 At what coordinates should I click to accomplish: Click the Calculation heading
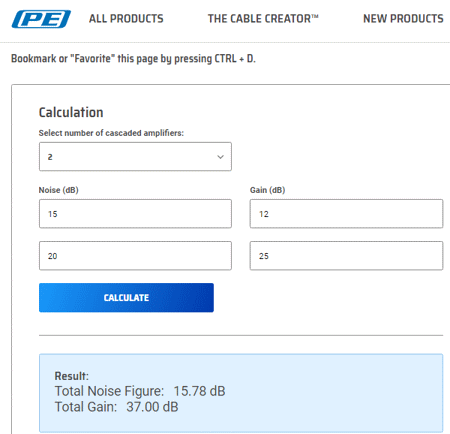click(x=71, y=112)
